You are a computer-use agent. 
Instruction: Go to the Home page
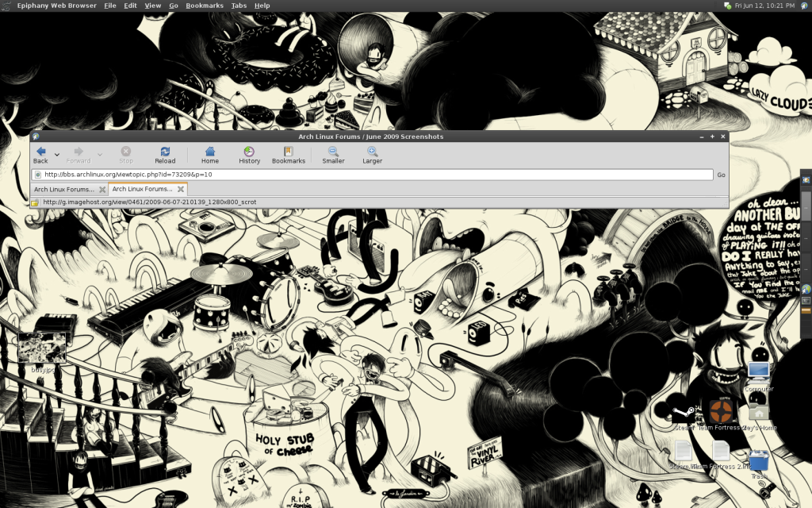[210, 154]
